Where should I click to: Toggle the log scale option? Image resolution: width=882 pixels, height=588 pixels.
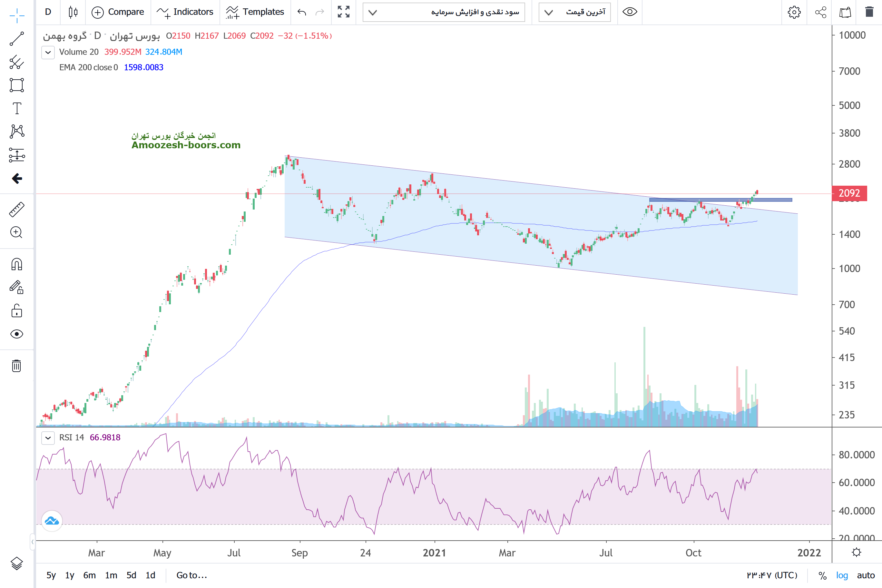tap(842, 575)
